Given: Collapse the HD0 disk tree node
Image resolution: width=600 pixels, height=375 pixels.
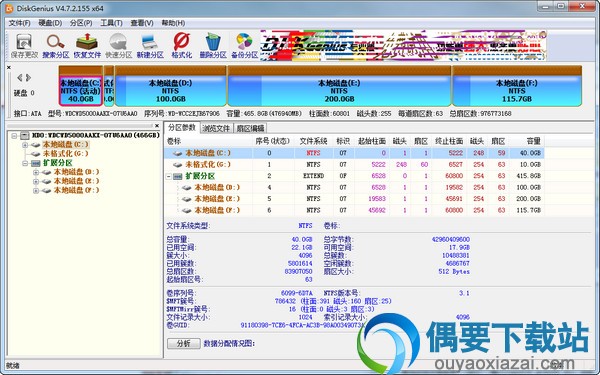Looking at the screenshot, I should 15,135.
